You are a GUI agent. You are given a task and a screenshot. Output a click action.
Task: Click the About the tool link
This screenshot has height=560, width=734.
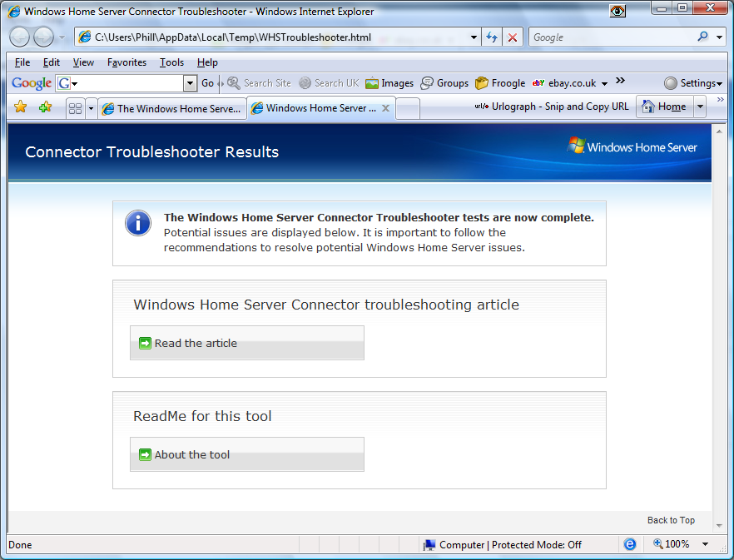(x=192, y=454)
